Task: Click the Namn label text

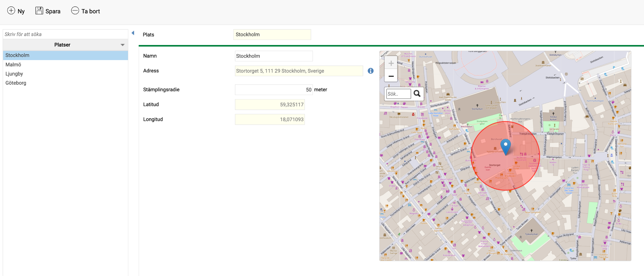Action: (150, 56)
